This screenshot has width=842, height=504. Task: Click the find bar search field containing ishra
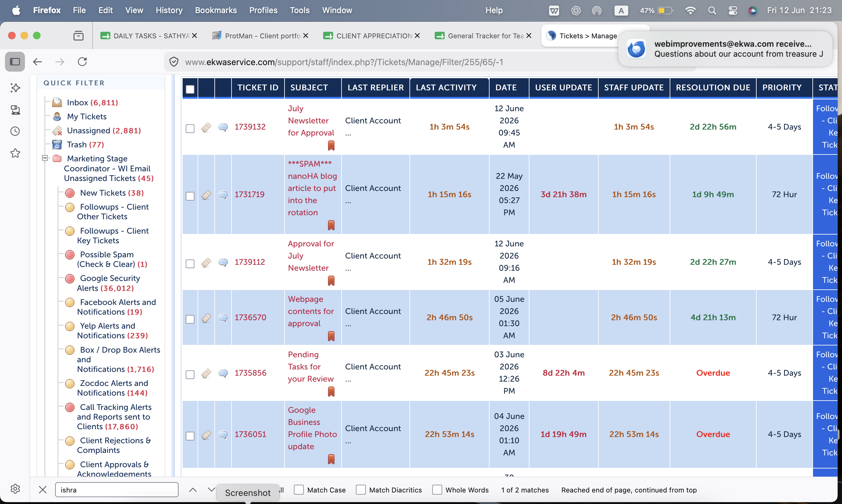coord(117,490)
